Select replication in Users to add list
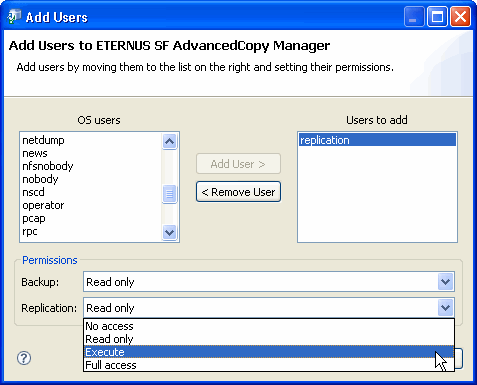The image size is (477, 385). tap(377, 140)
